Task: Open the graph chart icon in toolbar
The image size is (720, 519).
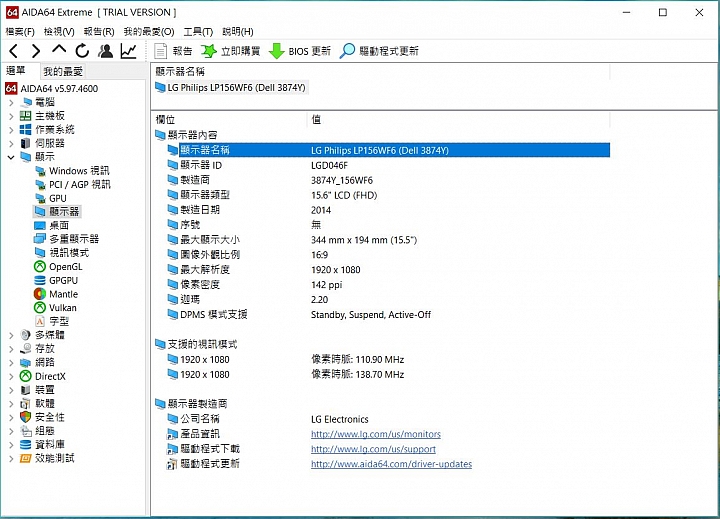Action: [x=129, y=51]
